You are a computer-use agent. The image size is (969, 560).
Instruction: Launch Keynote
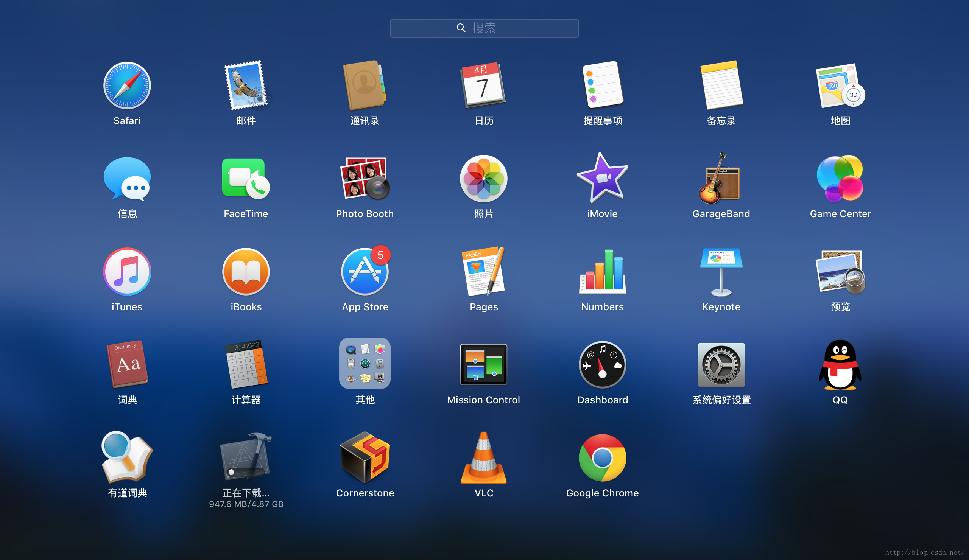pos(721,272)
